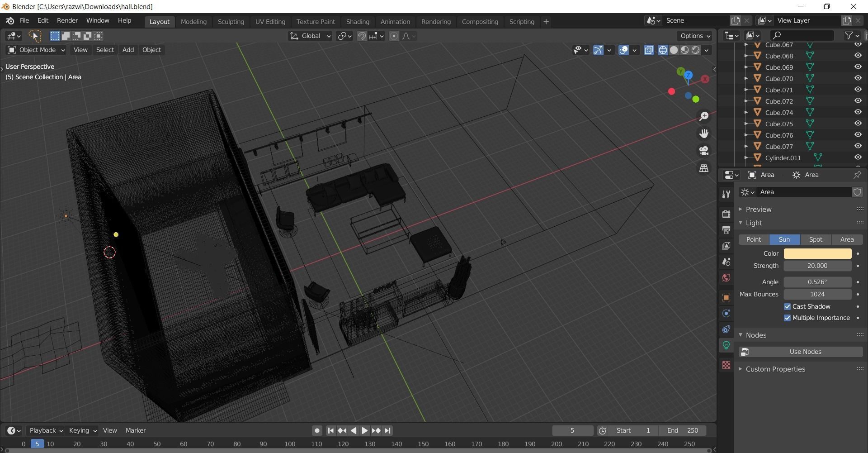Click the light Angle value slider
The width and height of the screenshot is (868, 453).
(817, 282)
